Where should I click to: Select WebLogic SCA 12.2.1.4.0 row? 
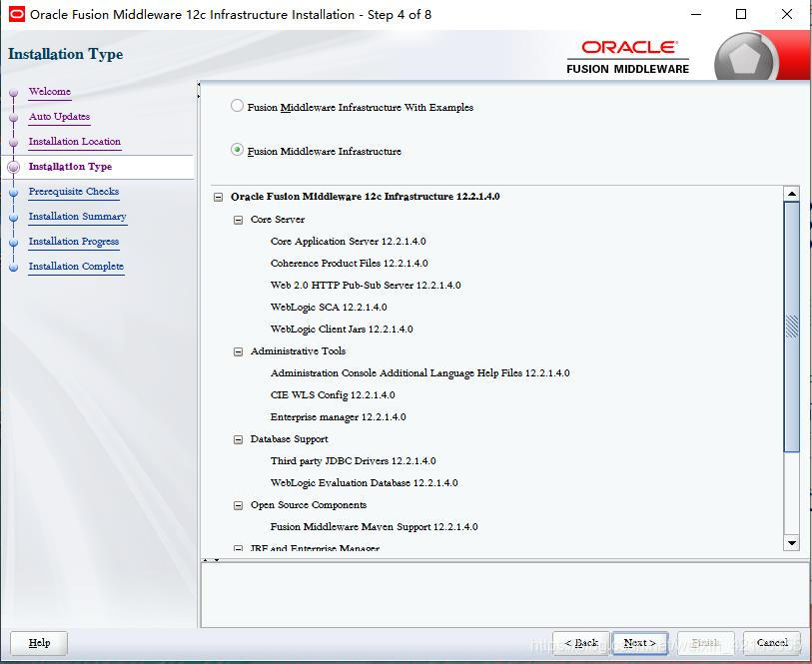329,308
